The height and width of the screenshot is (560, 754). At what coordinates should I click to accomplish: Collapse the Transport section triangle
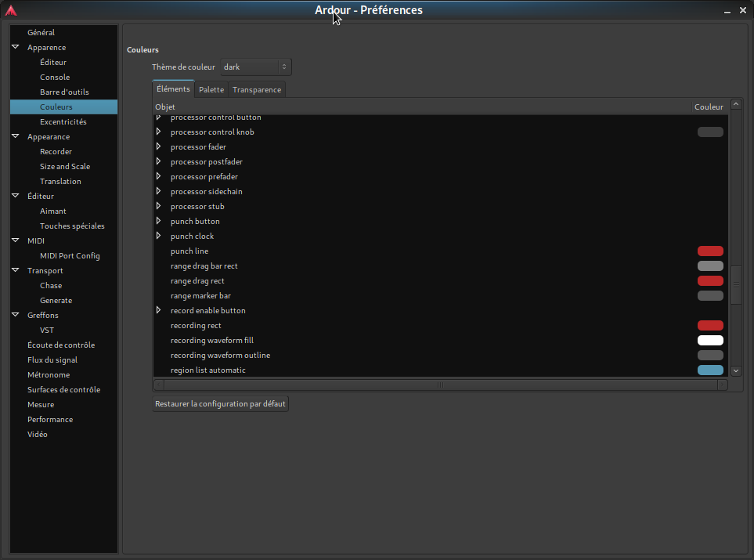click(x=16, y=270)
